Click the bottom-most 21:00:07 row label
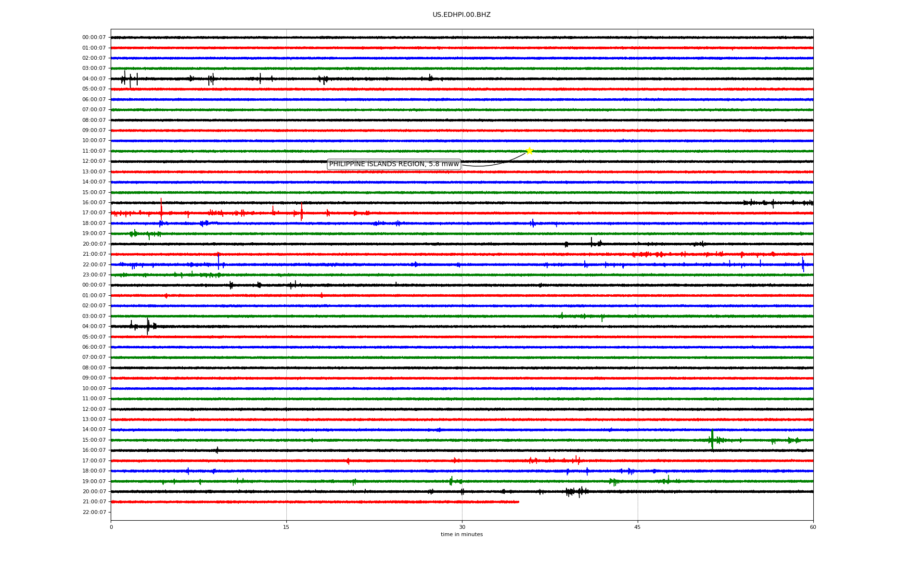The height and width of the screenshot is (578, 924). (94, 502)
